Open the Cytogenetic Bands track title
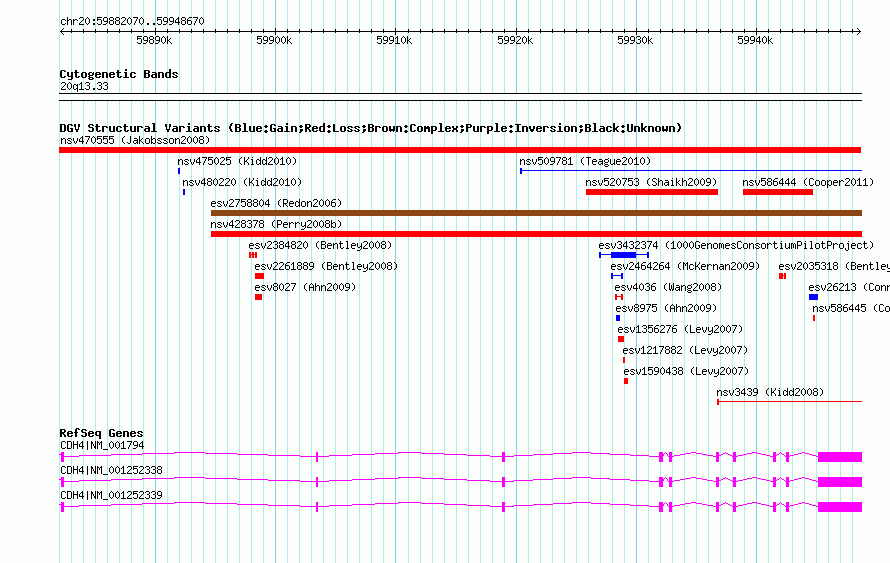The width and height of the screenshot is (890, 563). point(119,74)
